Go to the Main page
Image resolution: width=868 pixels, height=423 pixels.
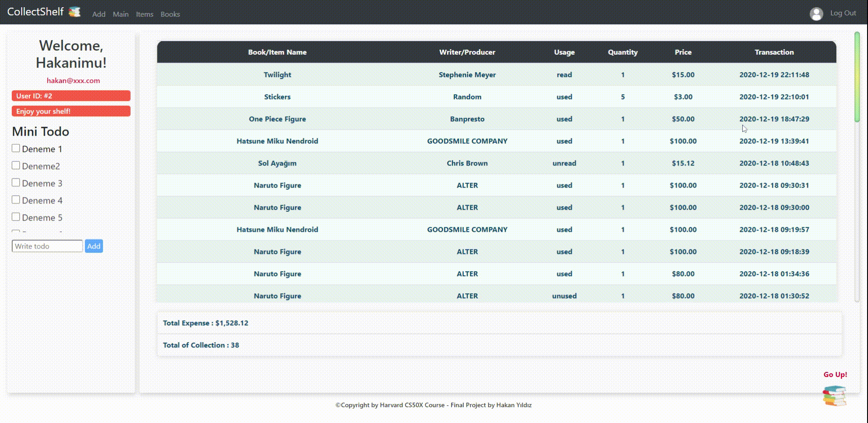pos(121,14)
